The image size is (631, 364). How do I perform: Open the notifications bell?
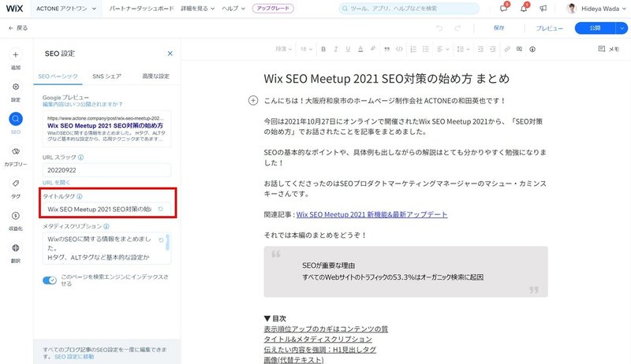click(x=524, y=8)
